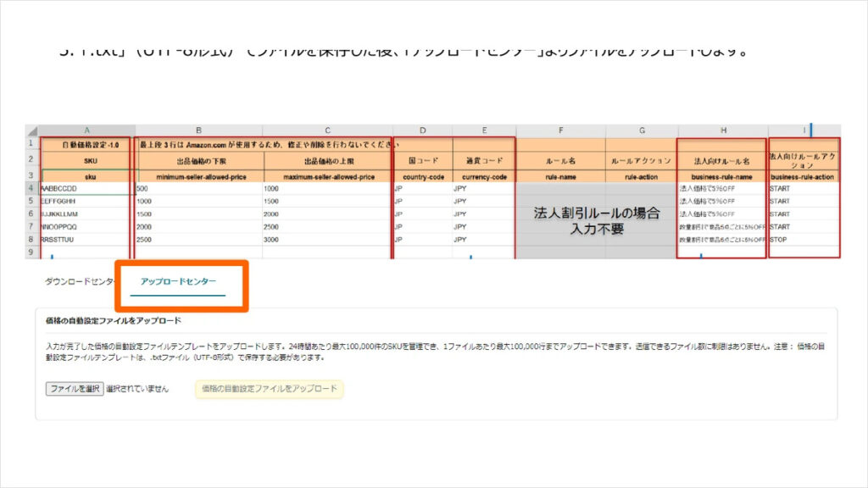Select row header 4

31,189
